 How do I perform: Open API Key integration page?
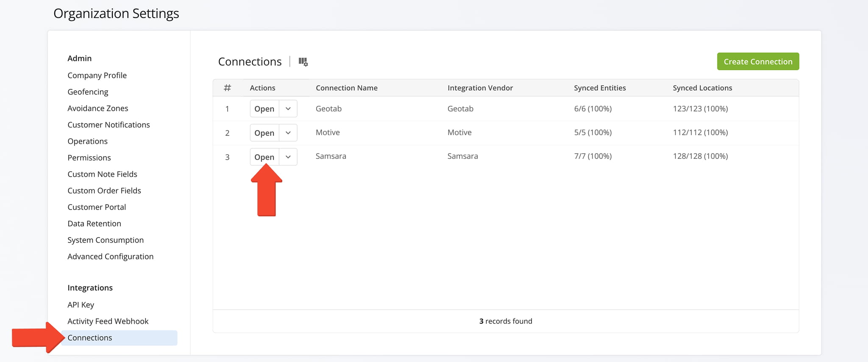[x=81, y=305]
